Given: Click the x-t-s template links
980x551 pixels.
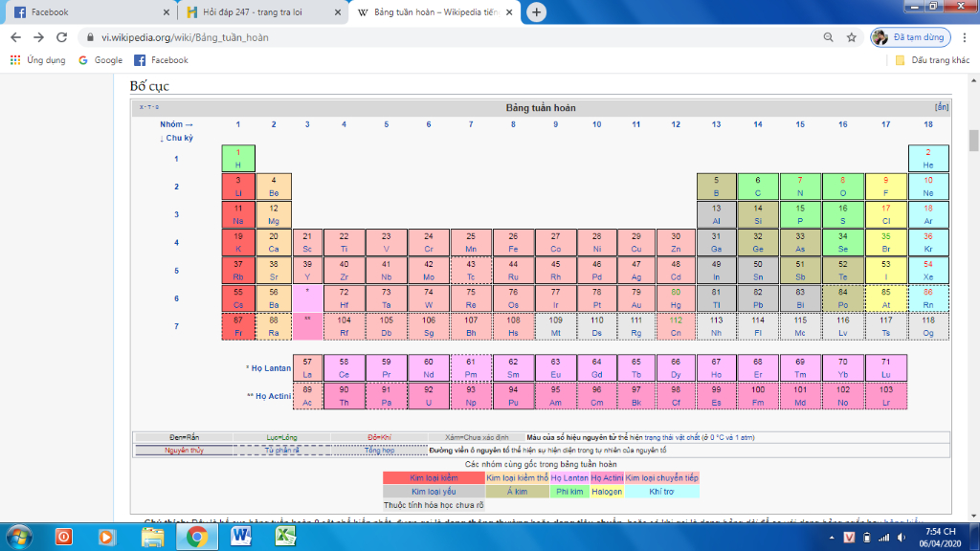Looking at the screenshot, I should tap(149, 107).
